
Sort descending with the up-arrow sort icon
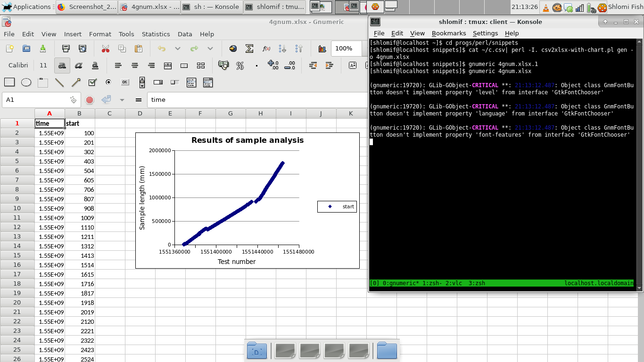point(299,49)
